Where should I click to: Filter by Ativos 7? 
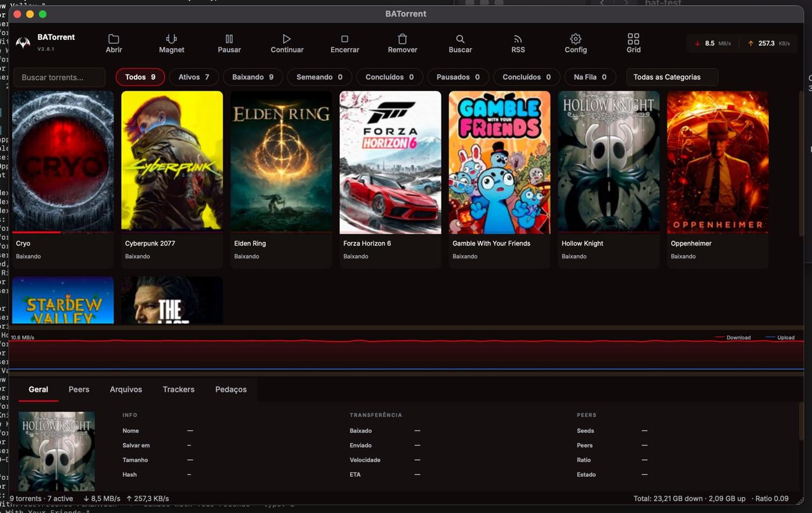(x=193, y=77)
